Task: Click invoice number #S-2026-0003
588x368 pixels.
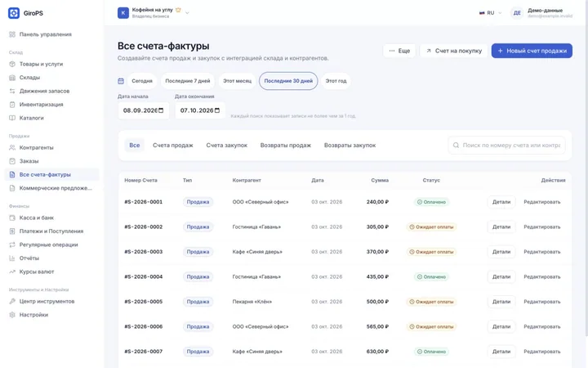Action: (x=144, y=252)
